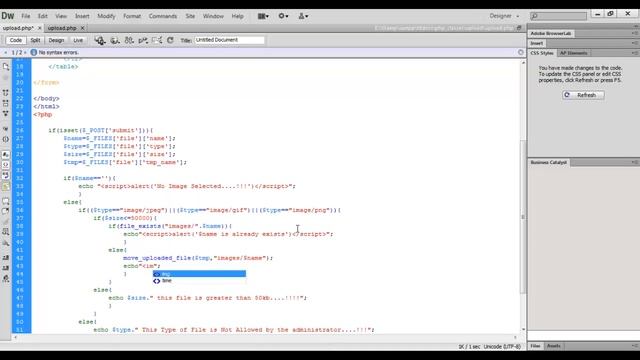Select 'time' in the code hint popup
Screen dimensions: 640x360
(x=199, y=281)
